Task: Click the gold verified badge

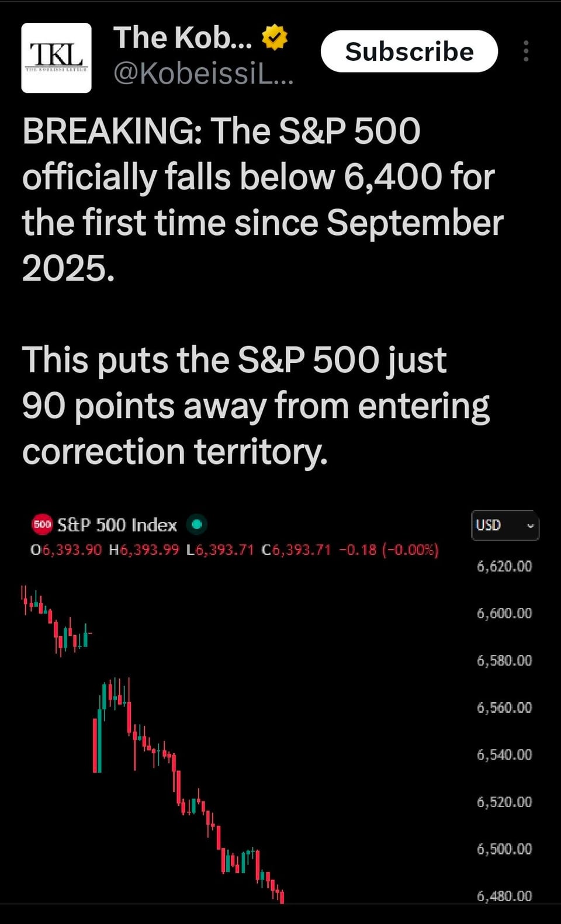Action: [274, 37]
